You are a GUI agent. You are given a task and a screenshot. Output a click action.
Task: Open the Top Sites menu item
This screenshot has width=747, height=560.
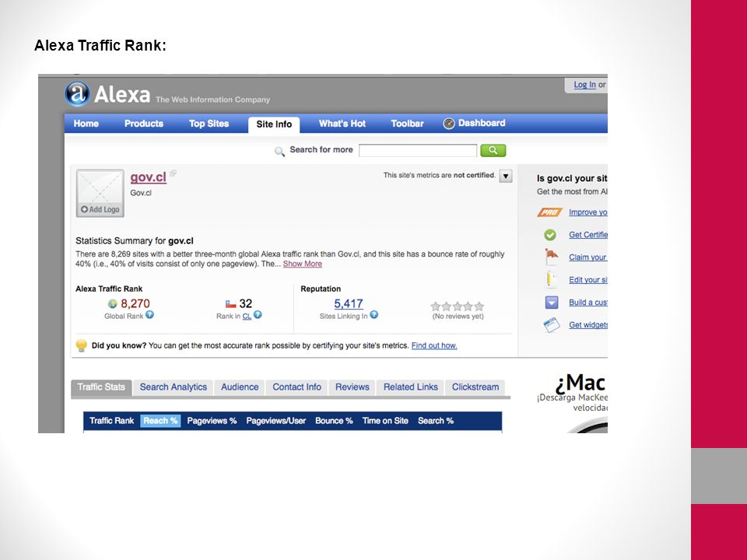coord(209,124)
